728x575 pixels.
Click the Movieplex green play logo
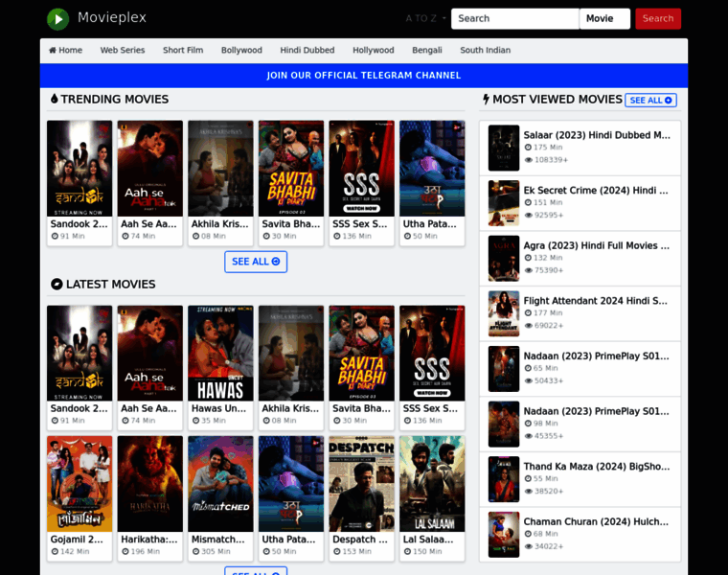58,18
